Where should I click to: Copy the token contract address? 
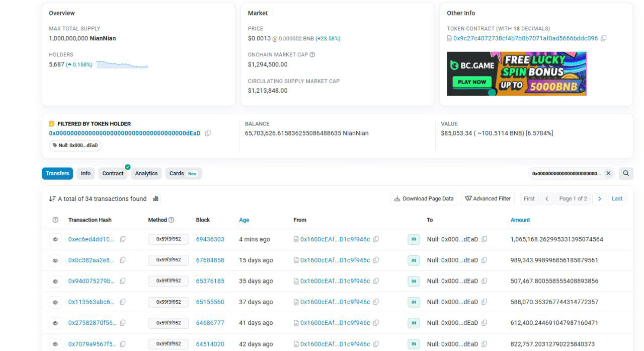(604, 38)
